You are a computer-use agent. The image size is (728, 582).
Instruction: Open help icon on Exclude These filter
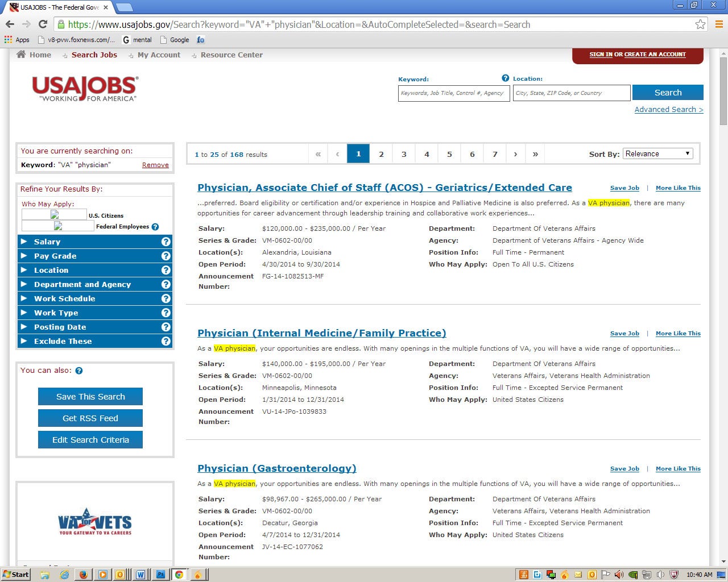[166, 341]
